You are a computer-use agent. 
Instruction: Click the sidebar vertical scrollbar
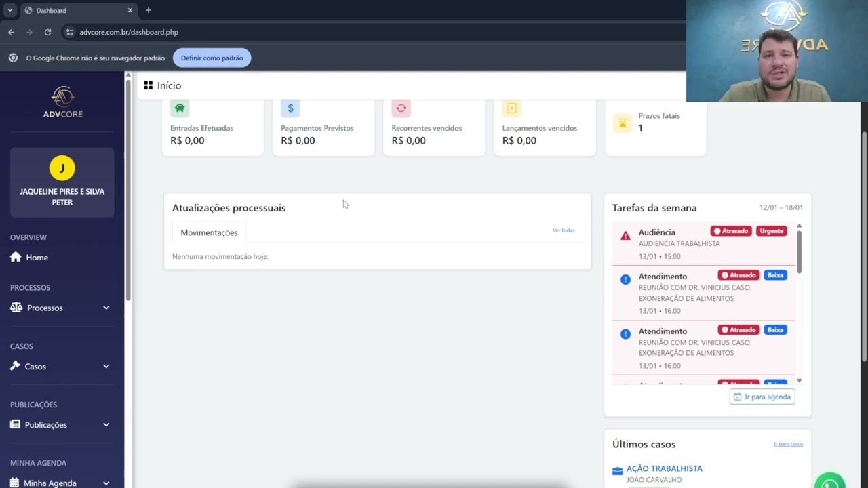point(127,190)
